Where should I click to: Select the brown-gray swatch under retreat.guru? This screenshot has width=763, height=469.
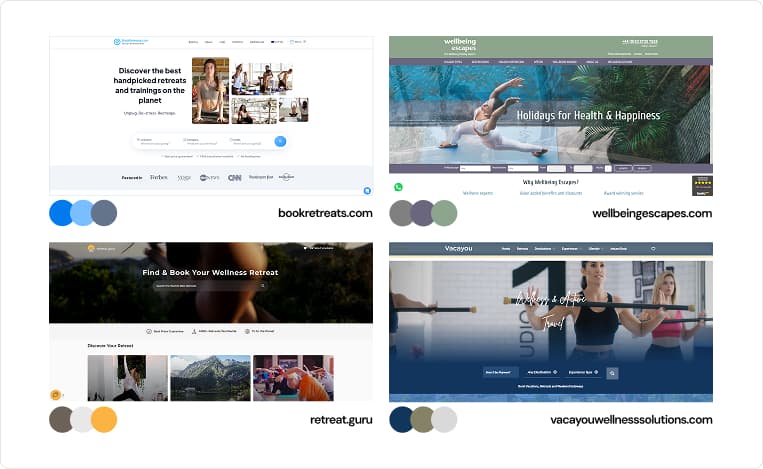tap(61, 419)
